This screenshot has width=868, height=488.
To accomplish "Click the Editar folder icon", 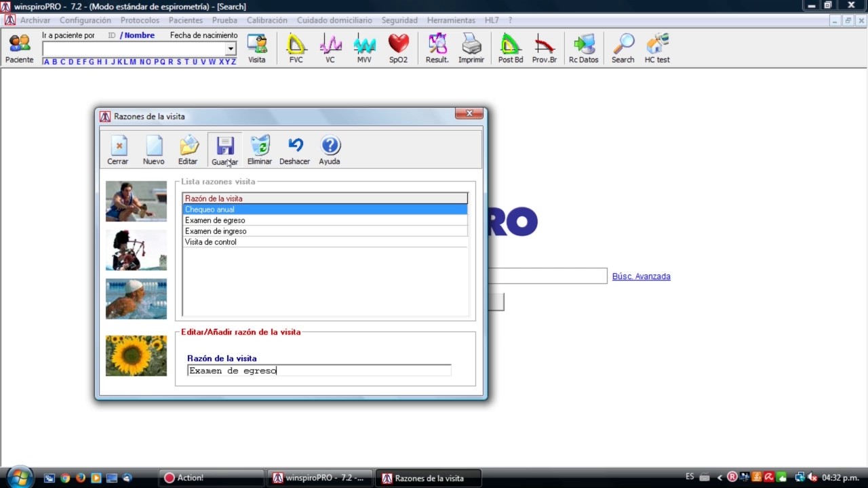I will (188, 150).
